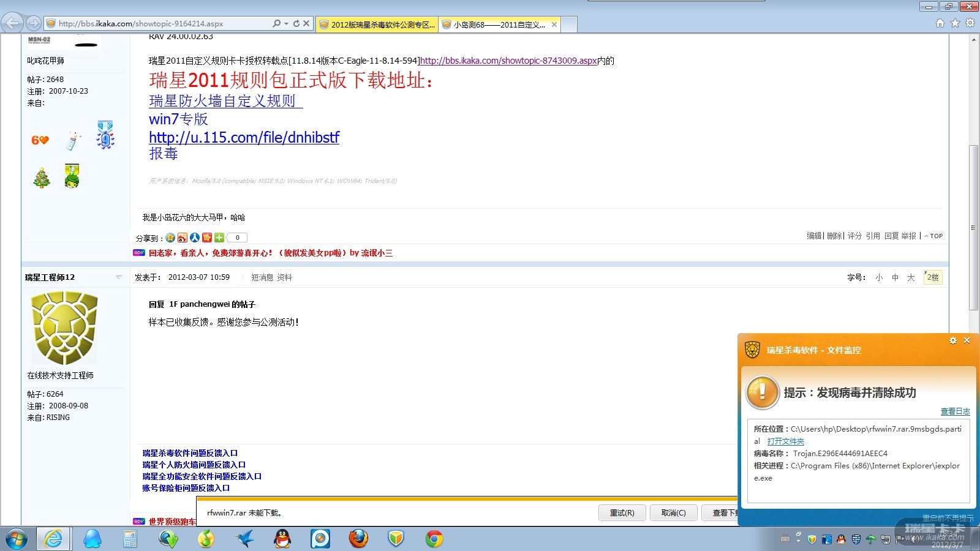Screen dimensions: 980x551
Task: Click 取消(C) in the download bar
Action: [x=673, y=513]
